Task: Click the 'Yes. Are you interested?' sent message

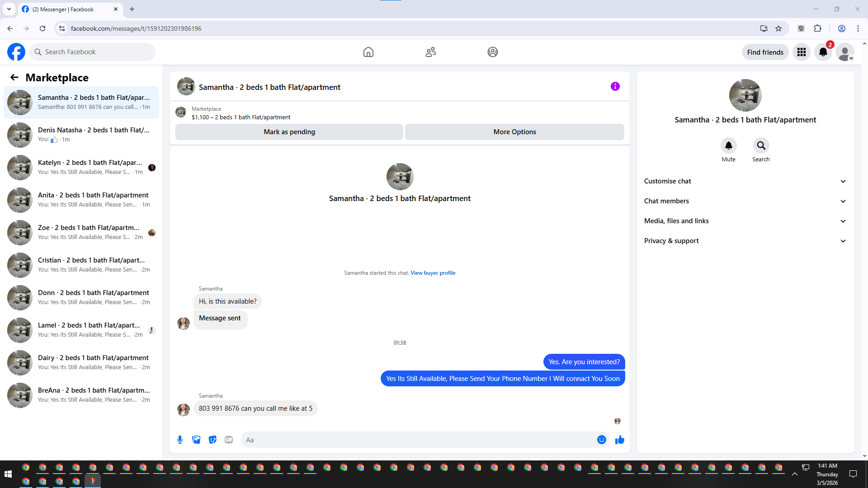Action: [x=584, y=362]
